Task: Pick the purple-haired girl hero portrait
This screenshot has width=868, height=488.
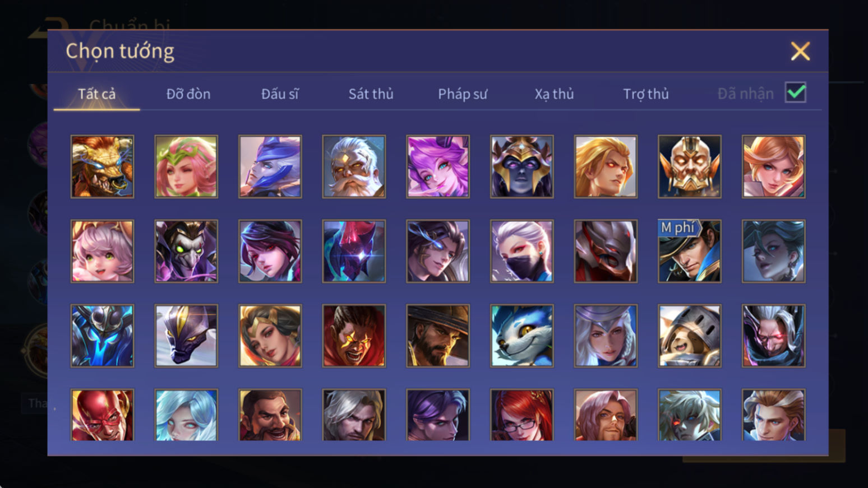Action: coord(438,166)
